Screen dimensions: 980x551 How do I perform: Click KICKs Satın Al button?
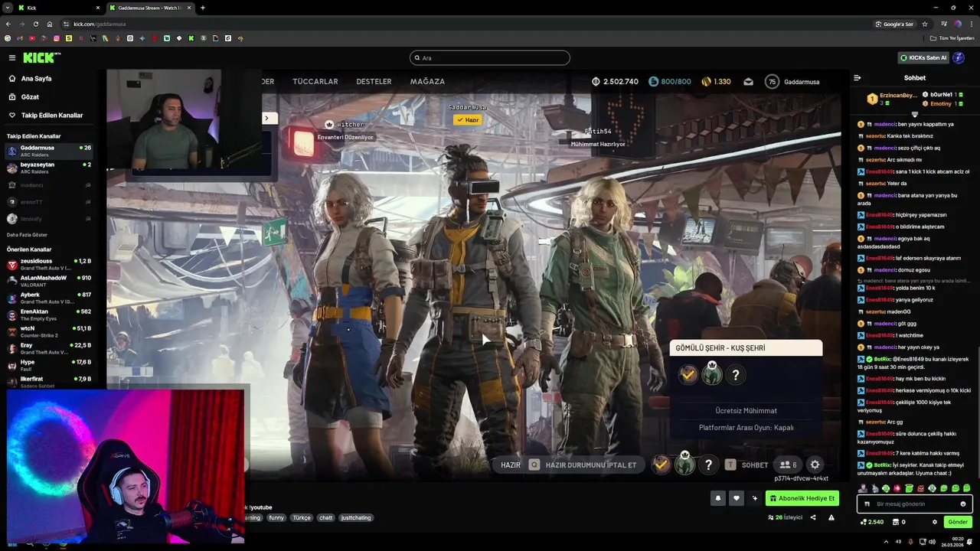[x=923, y=57]
